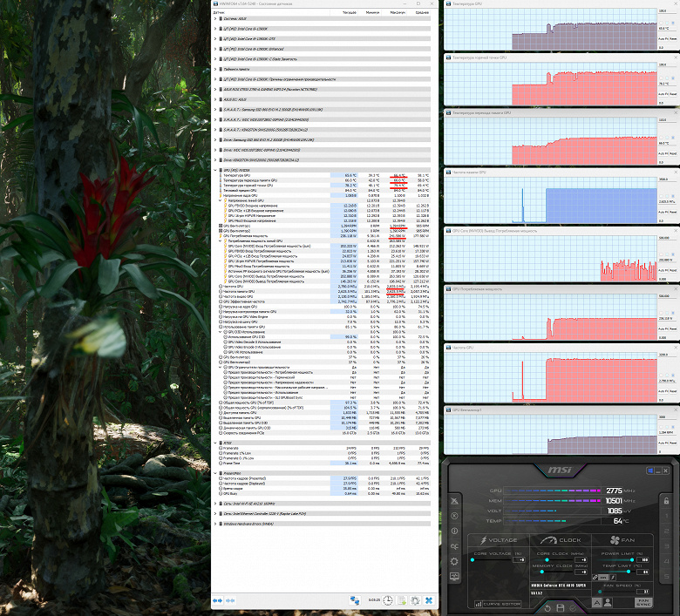Viewport: 680px width, 616px height.
Task: Select profile slot 2 in Afterburner
Action: tap(667, 531)
